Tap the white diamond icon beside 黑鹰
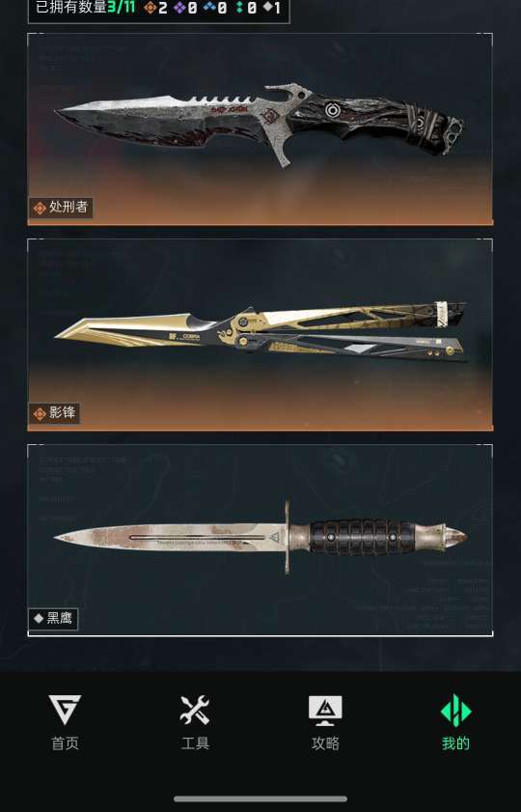521x812 pixels. pos(39,618)
